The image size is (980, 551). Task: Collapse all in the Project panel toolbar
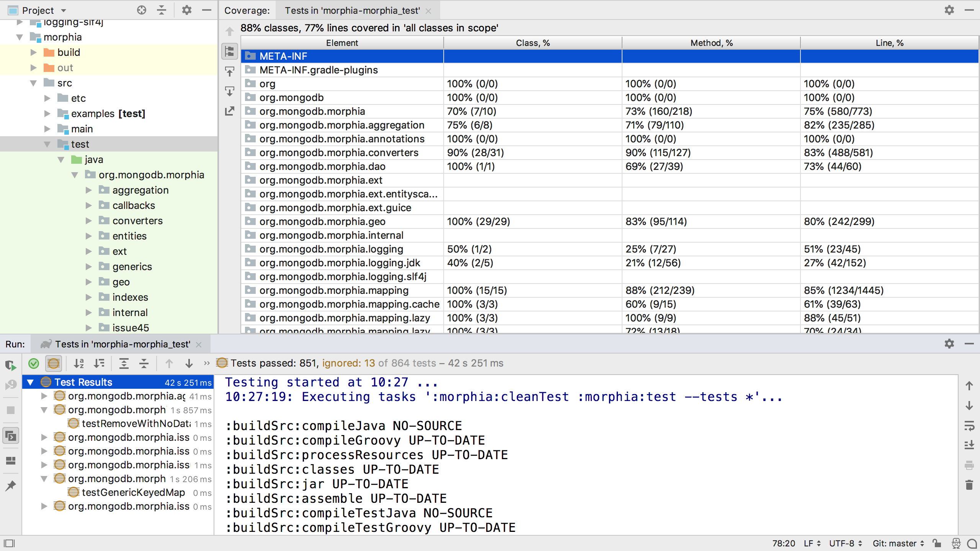162,10
